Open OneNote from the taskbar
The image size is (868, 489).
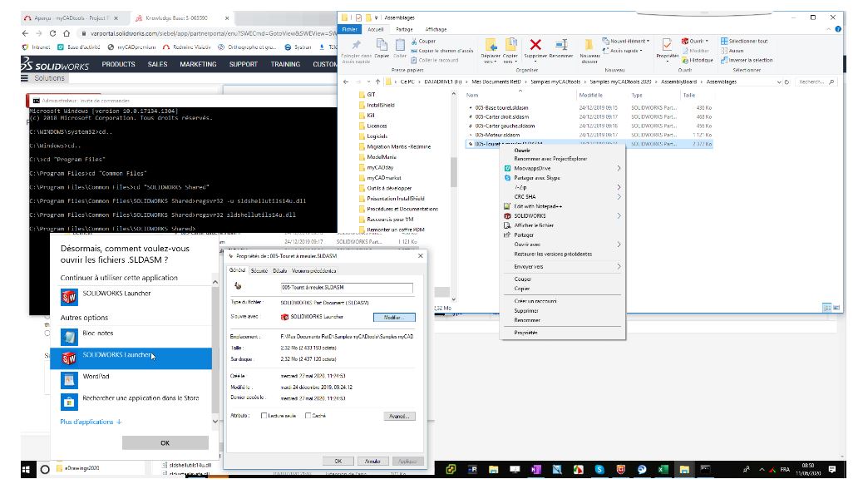536,470
